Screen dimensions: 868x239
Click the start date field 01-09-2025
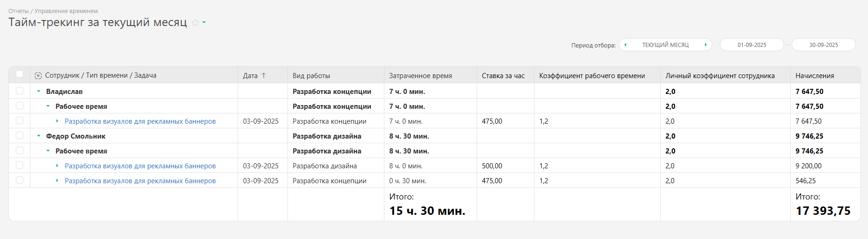(752, 45)
